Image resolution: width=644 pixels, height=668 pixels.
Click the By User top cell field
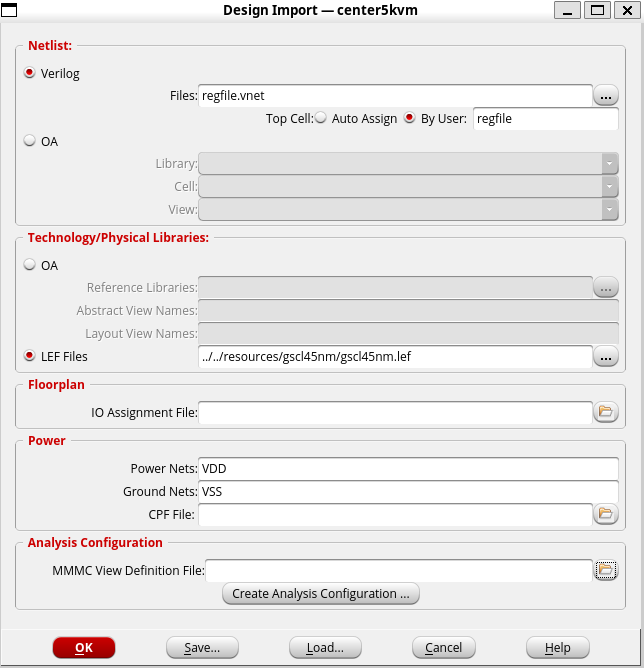click(546, 118)
